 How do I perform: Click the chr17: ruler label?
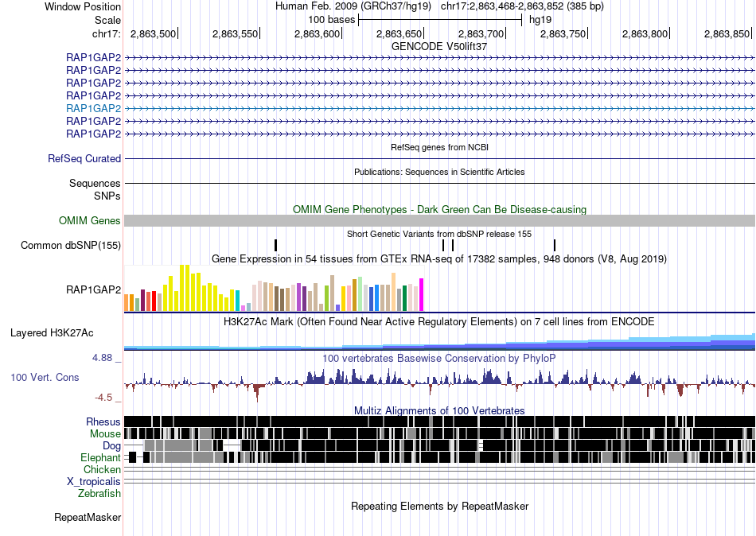[107, 33]
